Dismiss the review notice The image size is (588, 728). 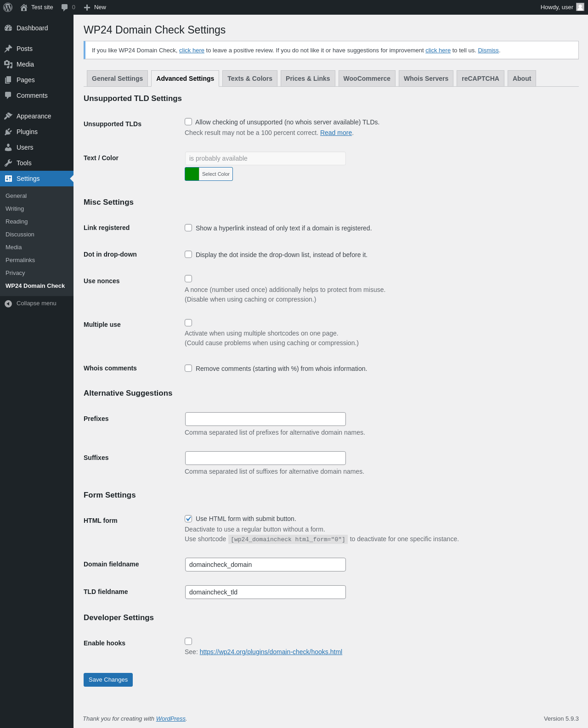coord(488,50)
